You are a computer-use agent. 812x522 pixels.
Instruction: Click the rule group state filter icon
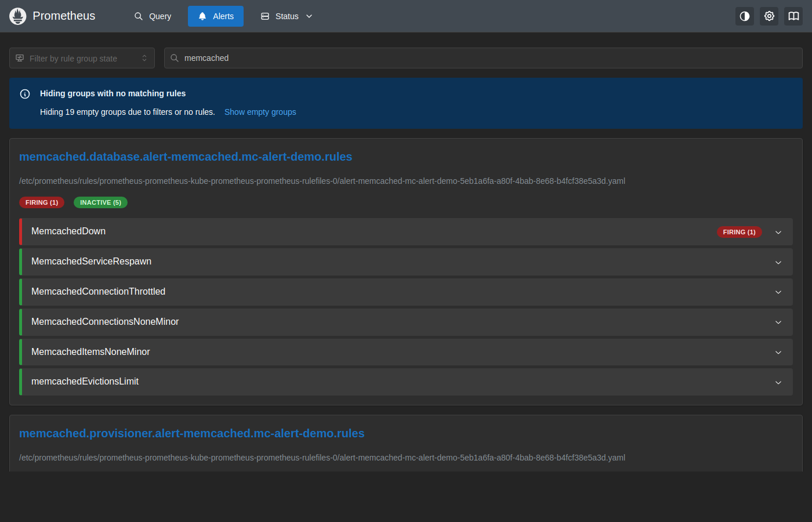(x=20, y=58)
